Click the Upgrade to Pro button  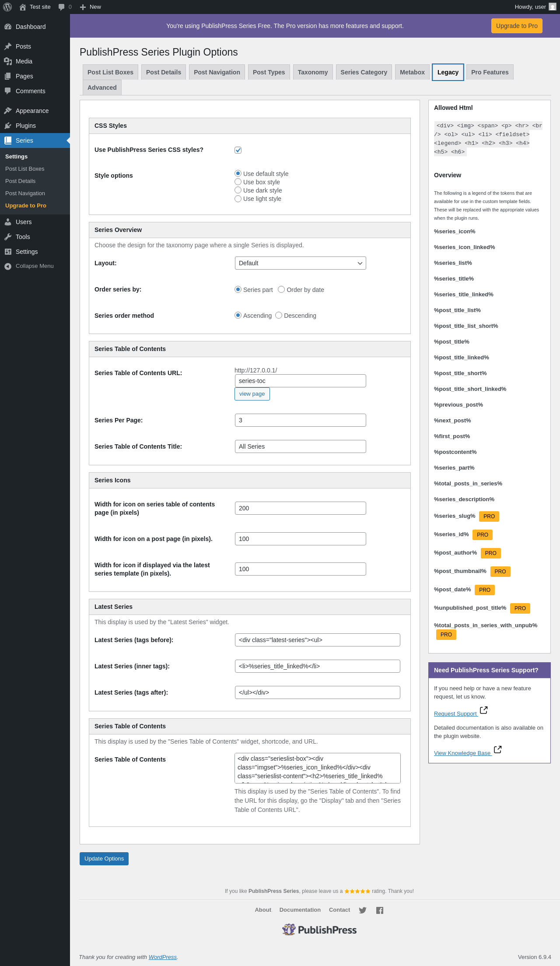[517, 26]
